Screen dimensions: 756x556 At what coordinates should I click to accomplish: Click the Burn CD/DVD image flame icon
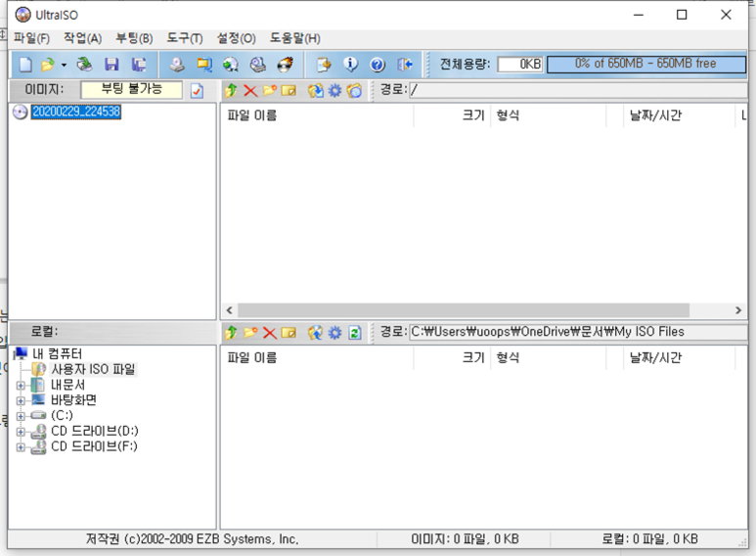[x=285, y=65]
